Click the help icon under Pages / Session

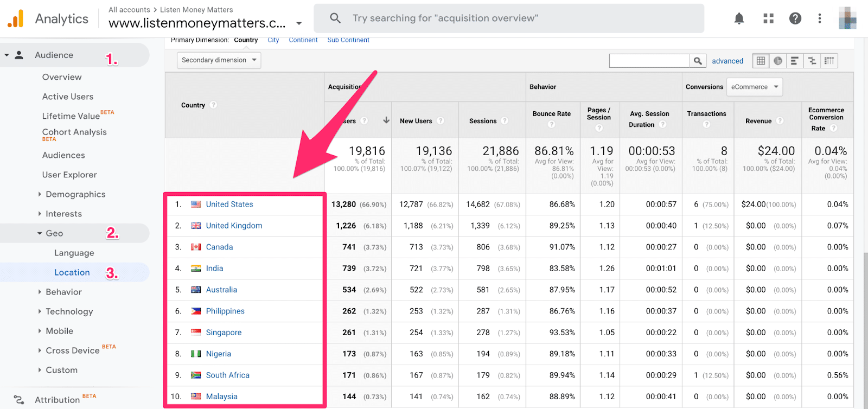pos(599,128)
